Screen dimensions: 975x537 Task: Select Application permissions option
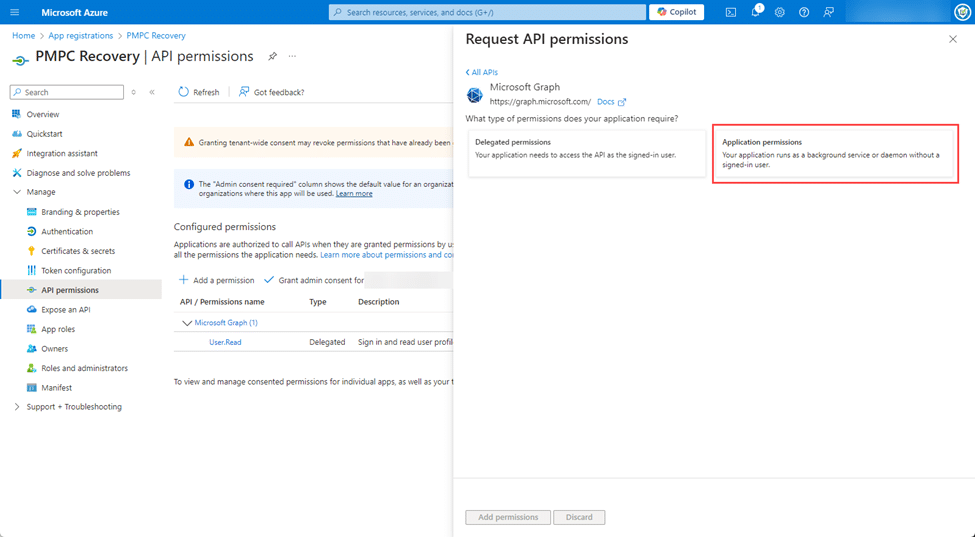(x=834, y=154)
